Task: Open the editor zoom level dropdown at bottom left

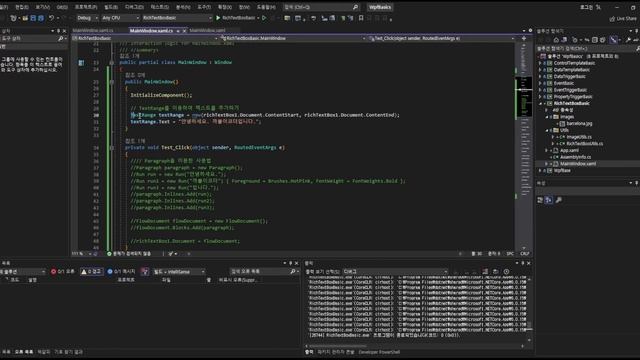Action: click(82, 253)
